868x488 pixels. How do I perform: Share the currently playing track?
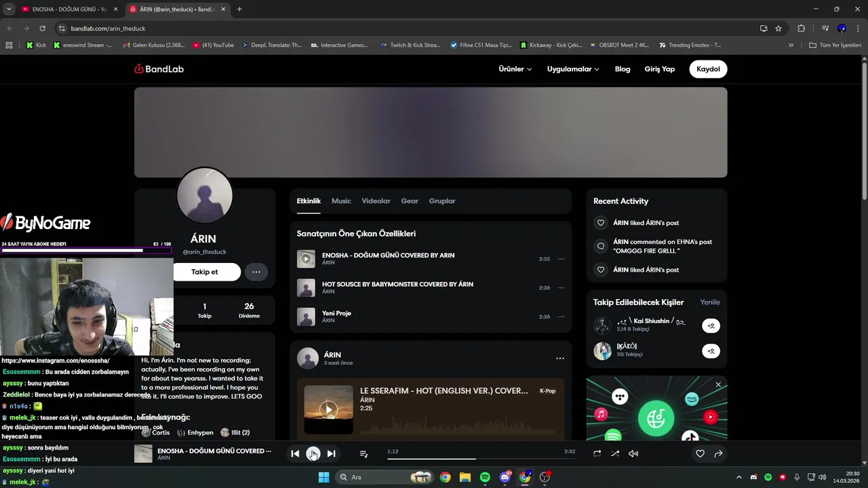(718, 453)
